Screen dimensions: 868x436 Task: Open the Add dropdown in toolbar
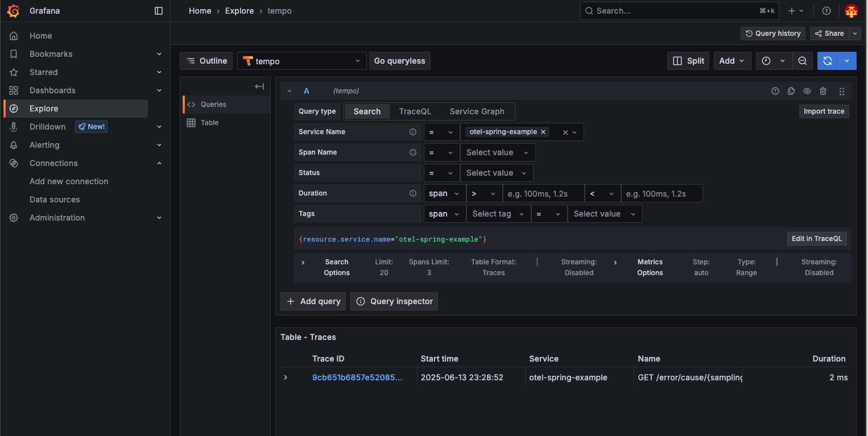click(732, 61)
